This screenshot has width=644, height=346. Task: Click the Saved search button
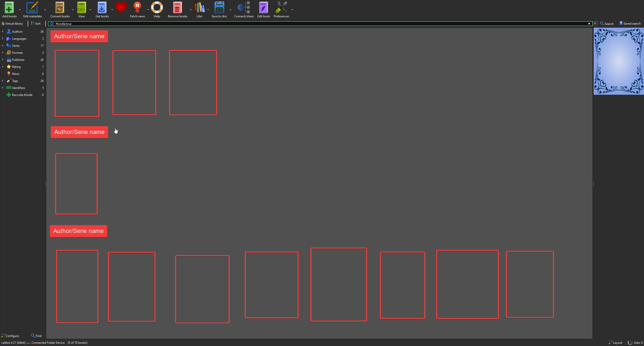[x=630, y=24]
